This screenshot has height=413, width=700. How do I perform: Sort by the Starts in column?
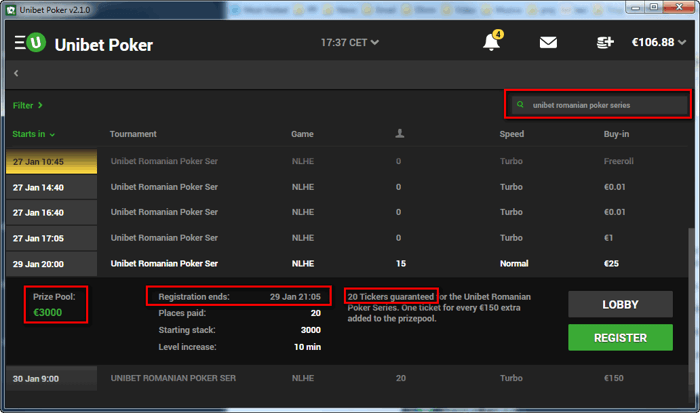pyautogui.click(x=33, y=134)
